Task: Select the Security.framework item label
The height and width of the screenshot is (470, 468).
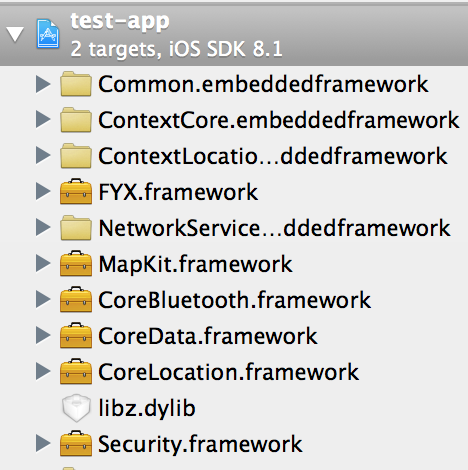Action: tap(200, 445)
